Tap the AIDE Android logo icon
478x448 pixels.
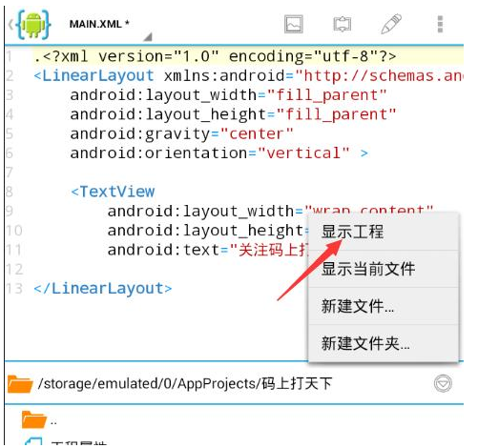point(31,25)
